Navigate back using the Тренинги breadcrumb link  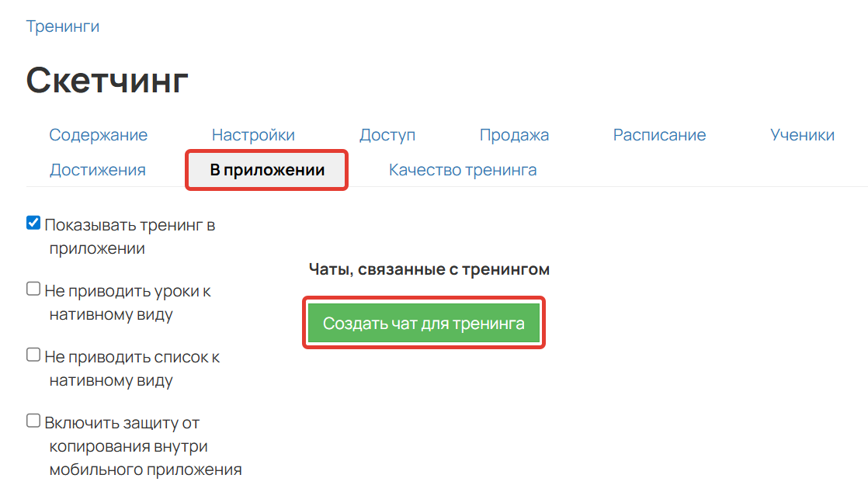coord(62,26)
